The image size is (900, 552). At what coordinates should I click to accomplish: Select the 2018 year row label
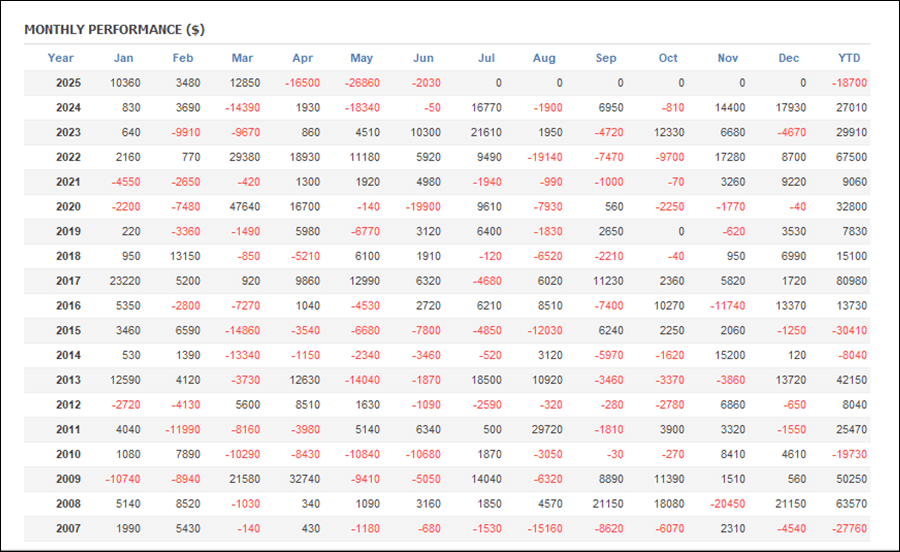(x=68, y=256)
